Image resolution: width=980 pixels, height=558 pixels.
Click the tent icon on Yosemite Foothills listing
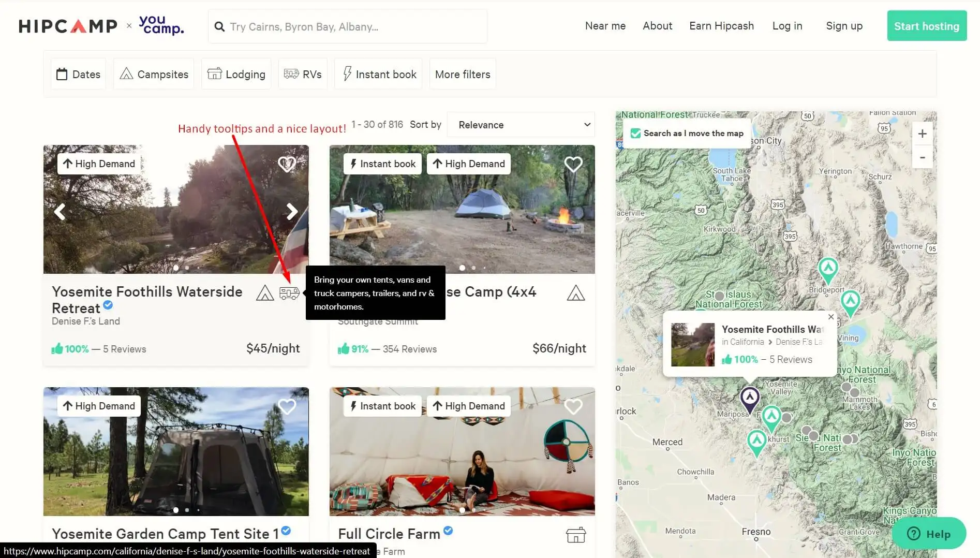click(265, 293)
